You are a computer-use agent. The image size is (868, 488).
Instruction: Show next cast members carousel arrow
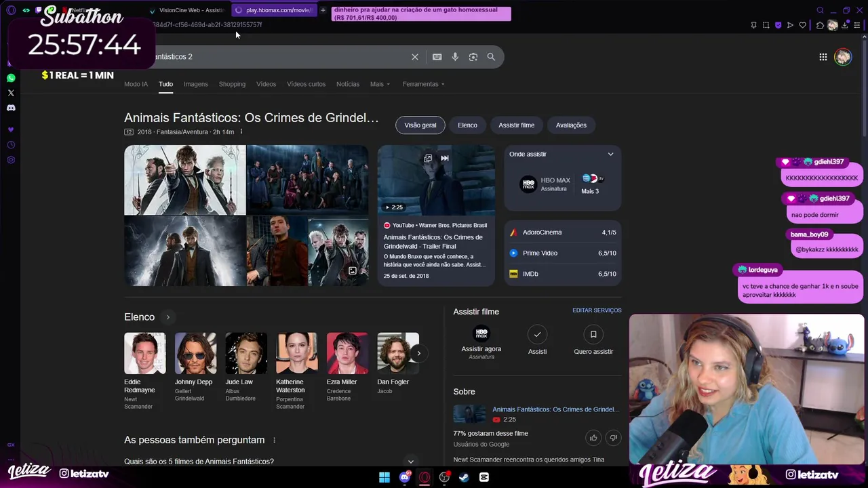[418, 353]
